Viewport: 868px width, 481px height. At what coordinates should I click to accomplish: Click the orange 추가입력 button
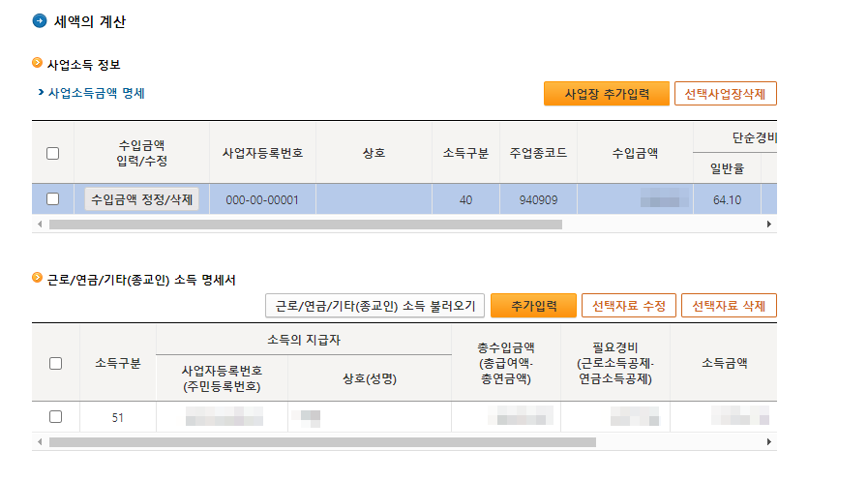click(x=533, y=306)
